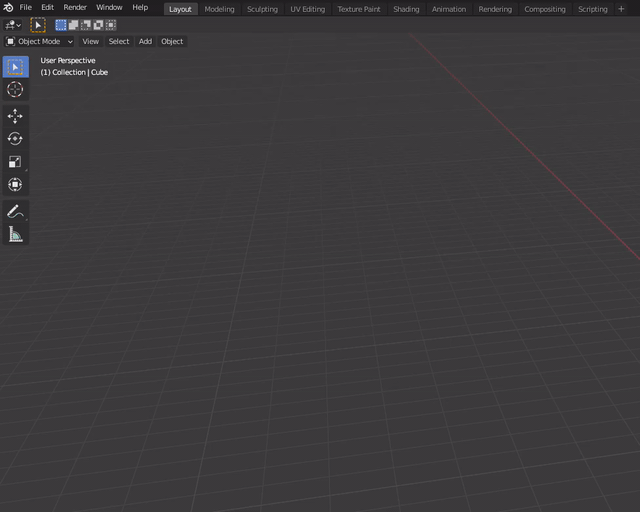Expand the editor type selector dropdown

pyautogui.click(x=13, y=25)
